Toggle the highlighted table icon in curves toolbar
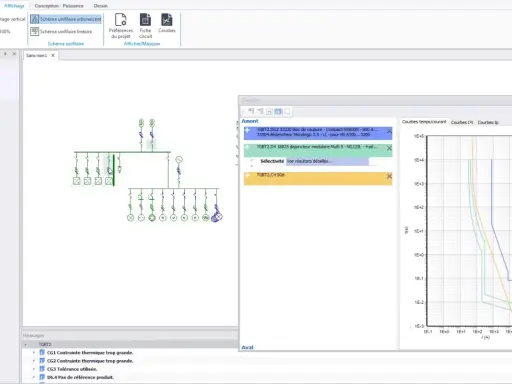Image resolution: width=512 pixels, height=384 pixels. pyautogui.click(x=278, y=111)
